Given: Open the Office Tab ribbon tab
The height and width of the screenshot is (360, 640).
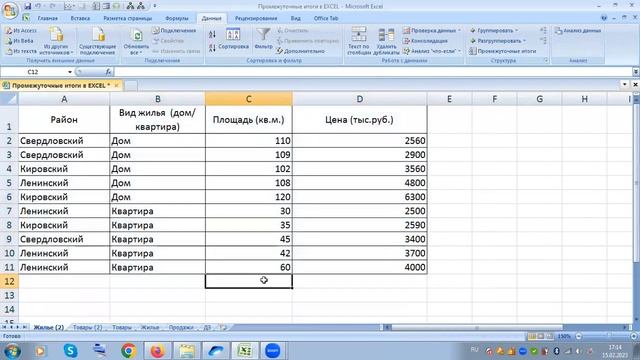Looking at the screenshot, I should click(x=326, y=18).
